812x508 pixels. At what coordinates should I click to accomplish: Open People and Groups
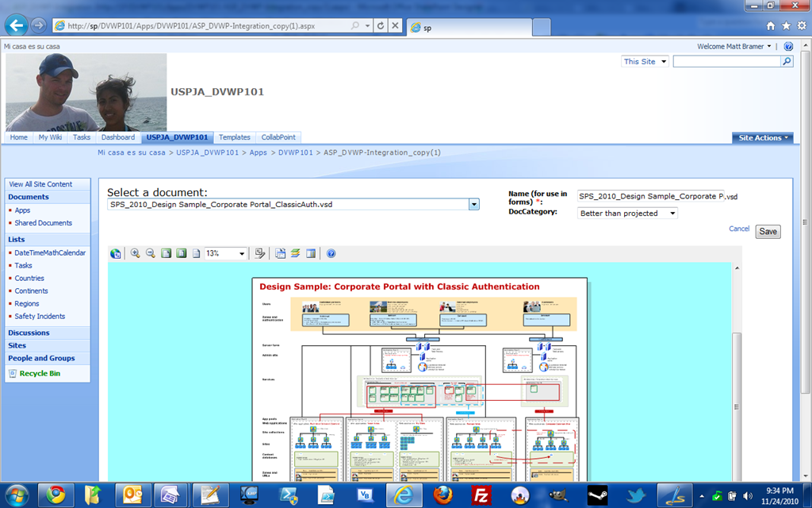41,358
